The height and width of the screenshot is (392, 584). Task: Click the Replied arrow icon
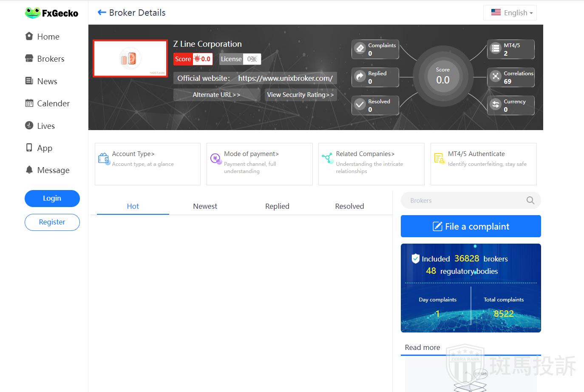pyautogui.click(x=360, y=77)
